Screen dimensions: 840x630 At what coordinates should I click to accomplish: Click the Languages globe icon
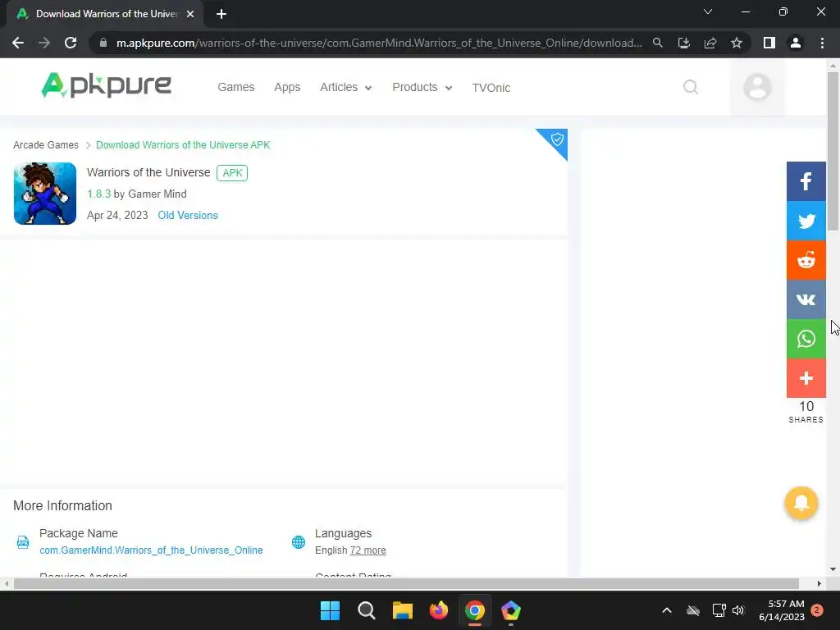pyautogui.click(x=299, y=542)
